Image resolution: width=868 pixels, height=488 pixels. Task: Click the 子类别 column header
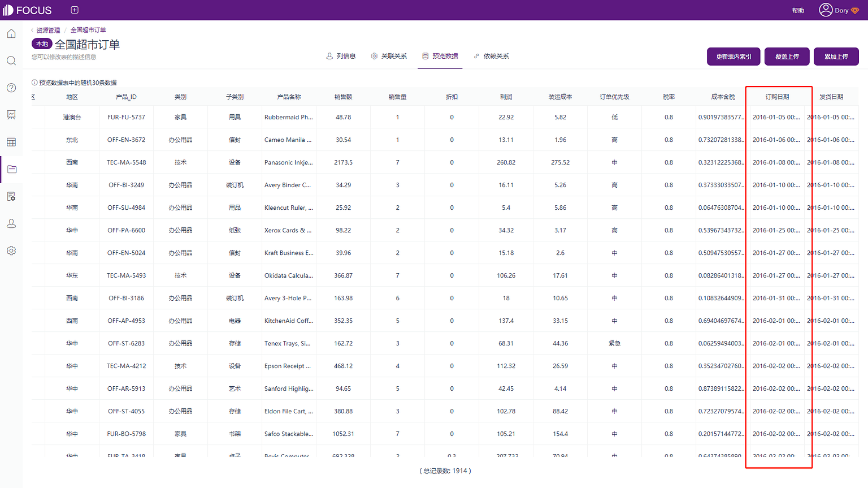point(235,97)
